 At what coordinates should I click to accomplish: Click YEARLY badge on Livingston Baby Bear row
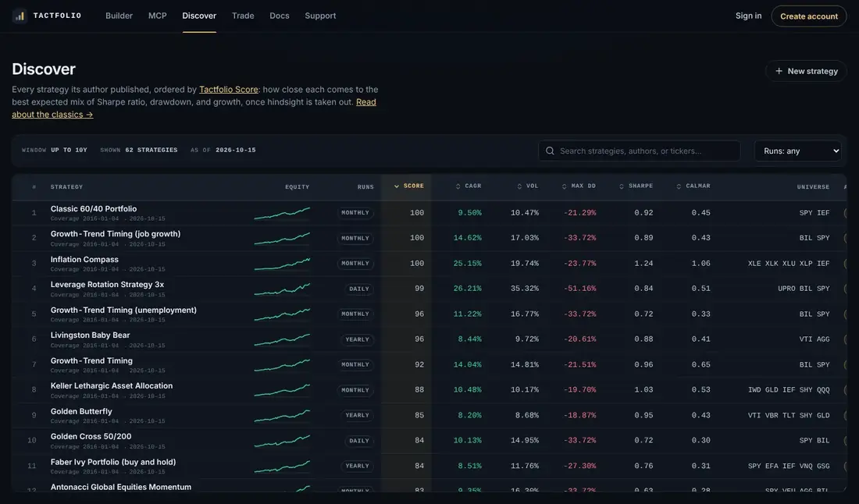coord(357,339)
